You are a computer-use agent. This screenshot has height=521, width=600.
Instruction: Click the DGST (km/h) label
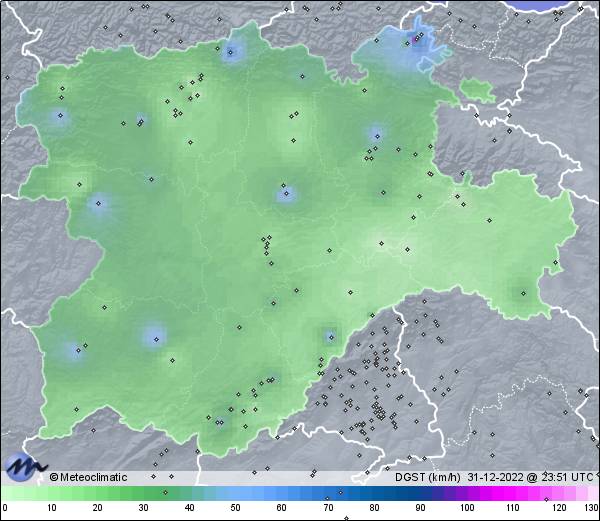(427, 477)
